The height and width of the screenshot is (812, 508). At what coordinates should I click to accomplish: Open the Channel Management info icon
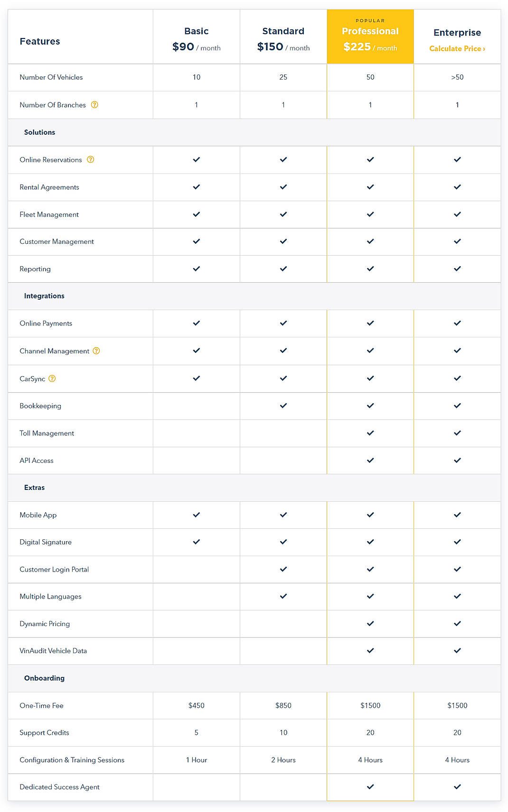pyautogui.click(x=96, y=351)
